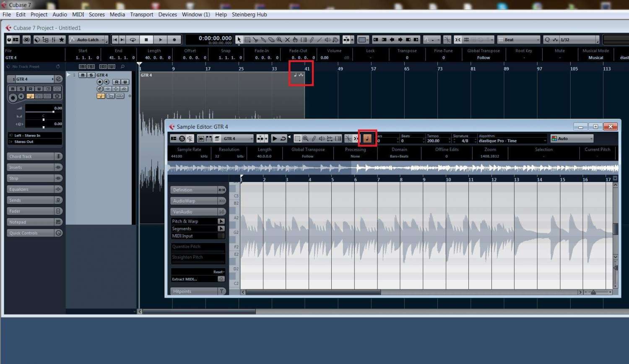Select the Draw pencil tool
629x364 pixels.
312,40
